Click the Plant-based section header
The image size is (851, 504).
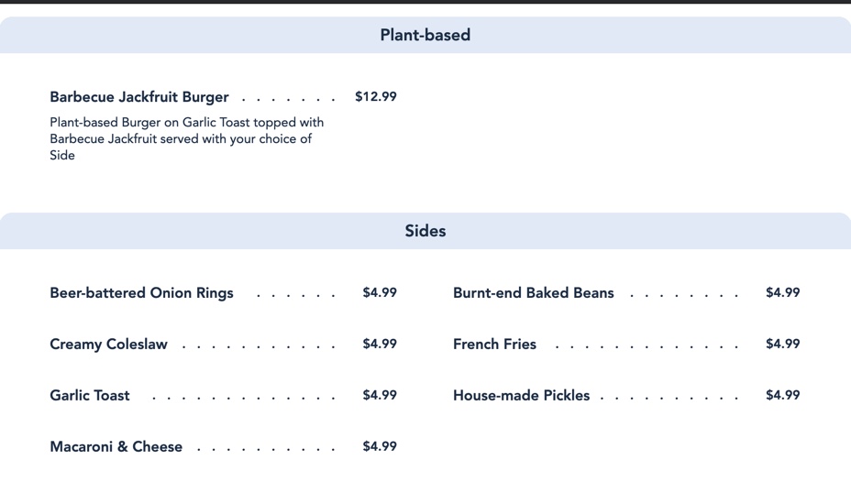click(x=425, y=35)
